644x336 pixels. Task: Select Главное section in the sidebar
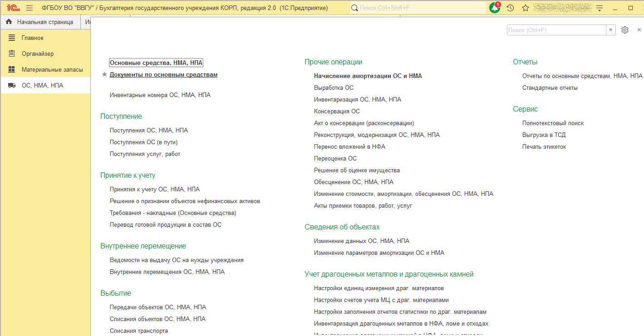(32, 38)
